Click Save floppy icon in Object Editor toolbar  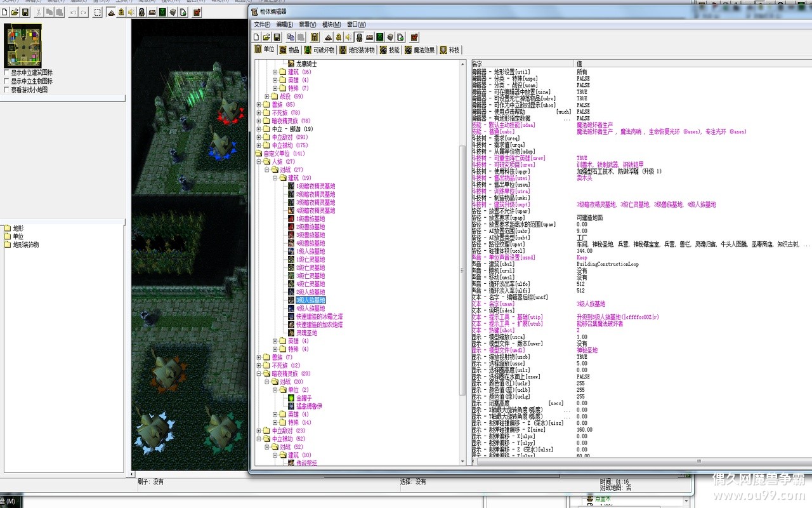click(277, 37)
